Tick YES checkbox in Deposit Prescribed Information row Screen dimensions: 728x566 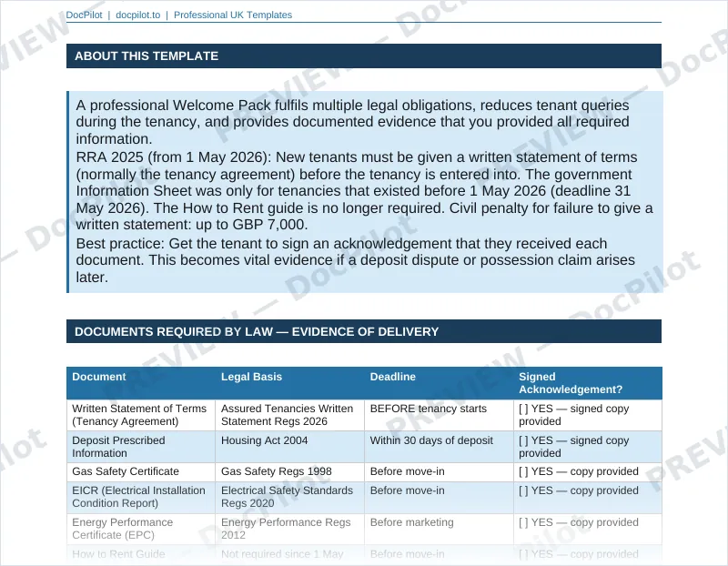(523, 440)
